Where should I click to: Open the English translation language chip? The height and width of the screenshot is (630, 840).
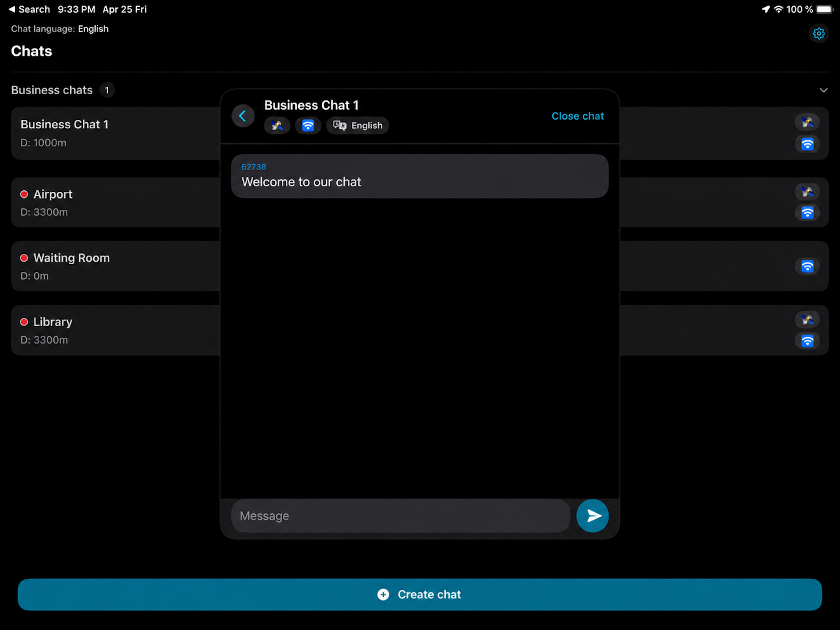(x=357, y=125)
